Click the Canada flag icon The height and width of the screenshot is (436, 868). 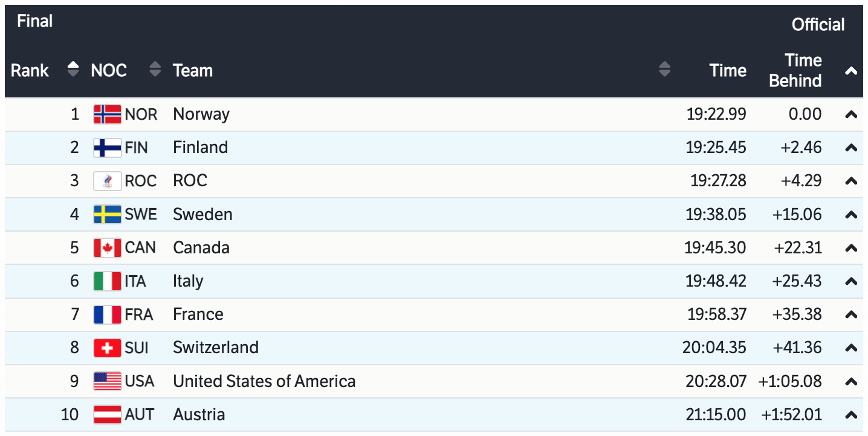108,248
